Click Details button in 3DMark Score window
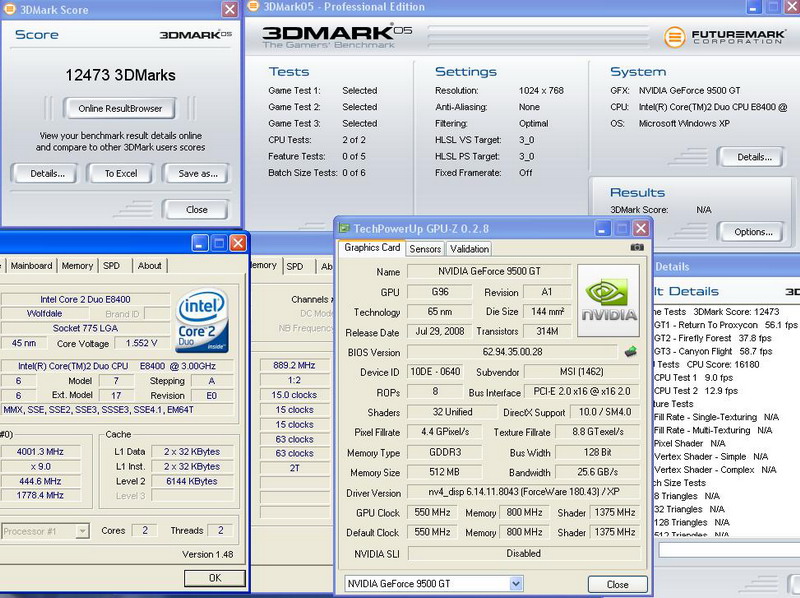 coord(47,173)
